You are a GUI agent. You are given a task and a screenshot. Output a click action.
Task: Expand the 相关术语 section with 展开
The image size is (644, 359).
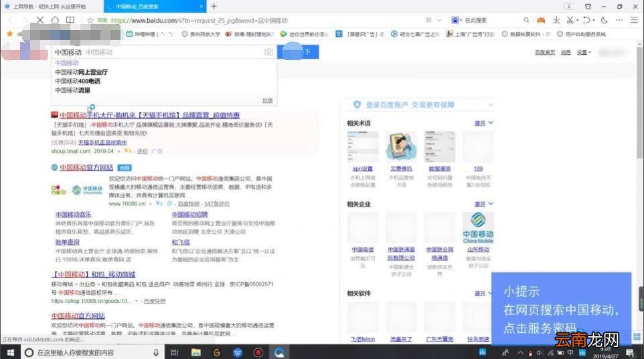point(483,123)
